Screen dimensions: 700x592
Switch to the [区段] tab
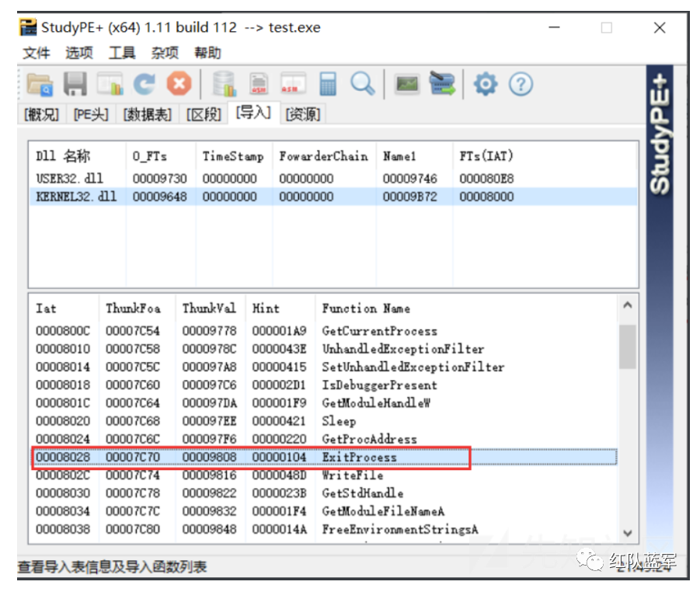[204, 114]
